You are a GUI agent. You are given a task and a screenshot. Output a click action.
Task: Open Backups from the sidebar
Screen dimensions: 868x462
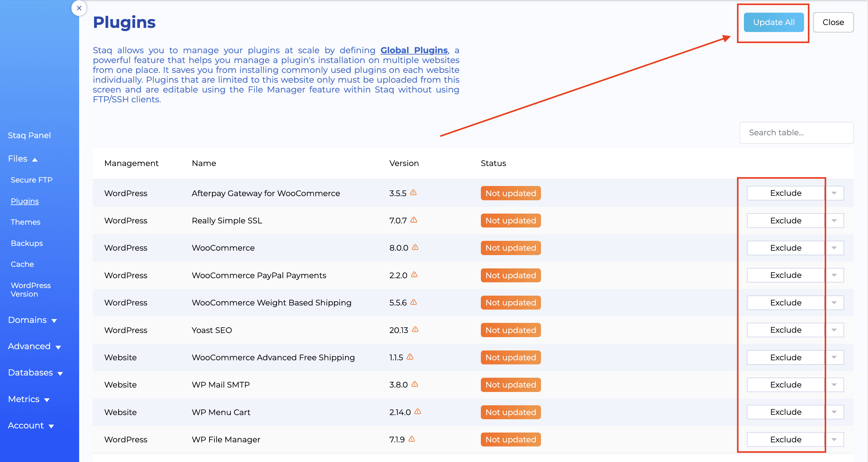coord(27,243)
